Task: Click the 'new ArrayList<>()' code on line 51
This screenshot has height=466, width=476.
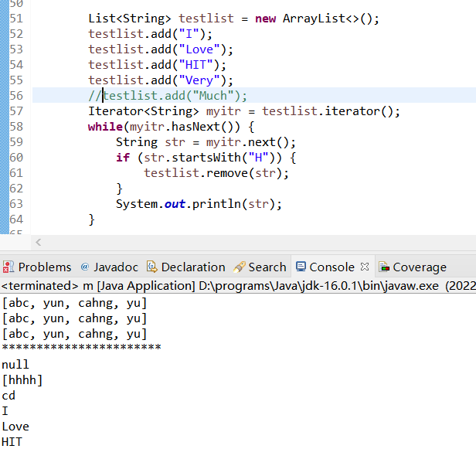Action: point(317,19)
